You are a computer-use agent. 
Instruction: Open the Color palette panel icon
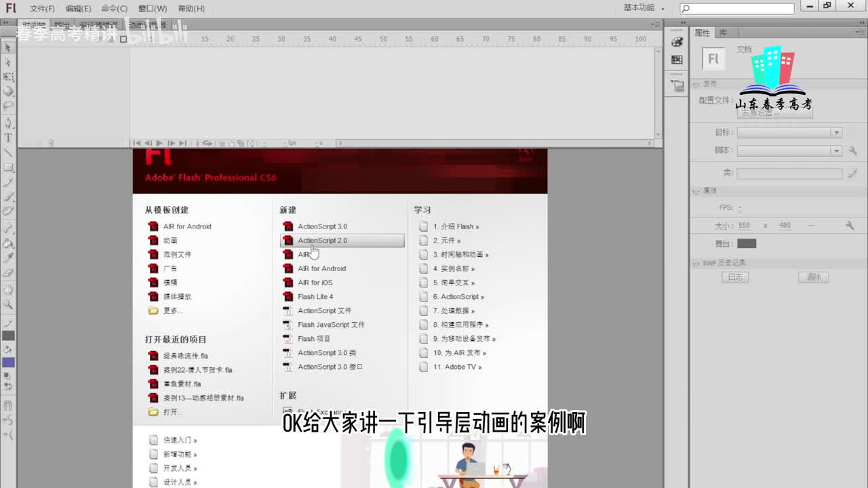pyautogui.click(x=677, y=42)
